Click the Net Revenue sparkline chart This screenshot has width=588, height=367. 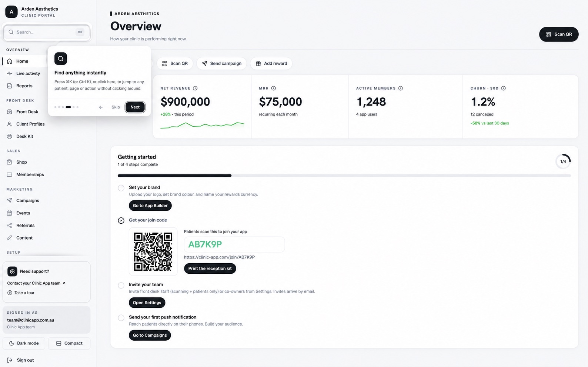[x=202, y=125]
